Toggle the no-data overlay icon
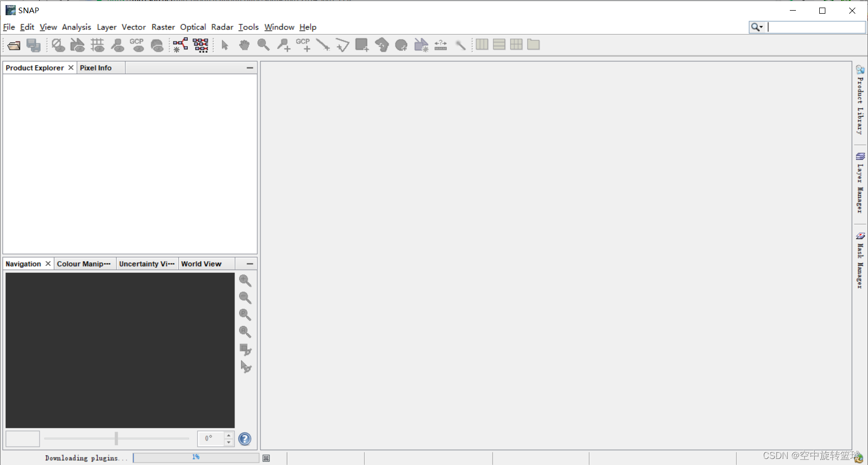Screen dimensions: 868x465 click(x=58, y=45)
